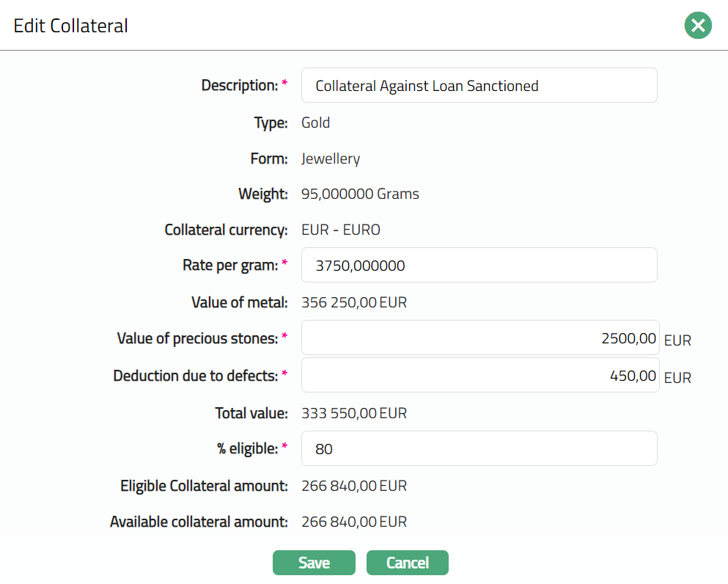Click the Deduction due to defects label

click(x=195, y=376)
